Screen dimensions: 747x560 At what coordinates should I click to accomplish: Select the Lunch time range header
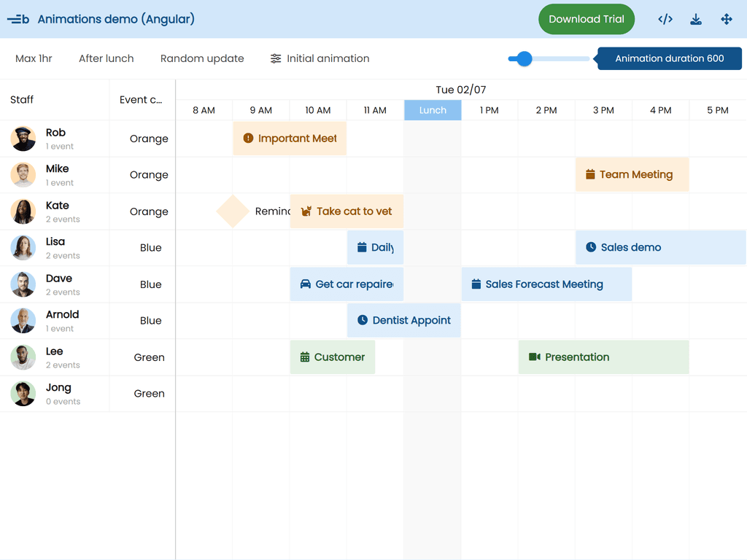pyautogui.click(x=433, y=110)
